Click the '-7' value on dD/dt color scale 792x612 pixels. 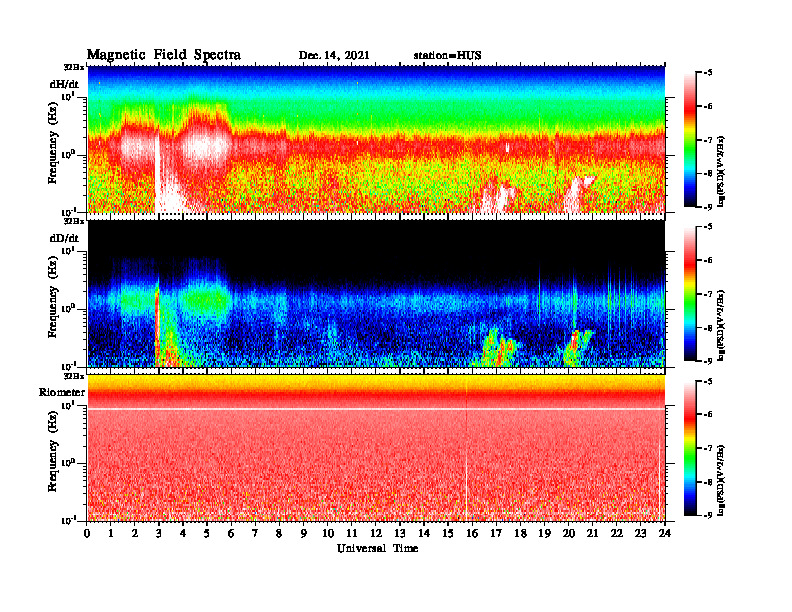tap(708, 294)
